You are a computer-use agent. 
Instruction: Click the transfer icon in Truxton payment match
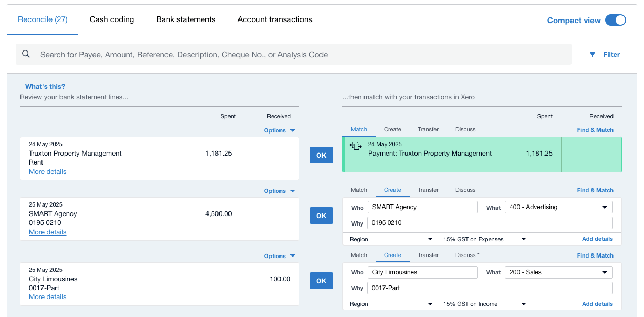[x=356, y=146]
